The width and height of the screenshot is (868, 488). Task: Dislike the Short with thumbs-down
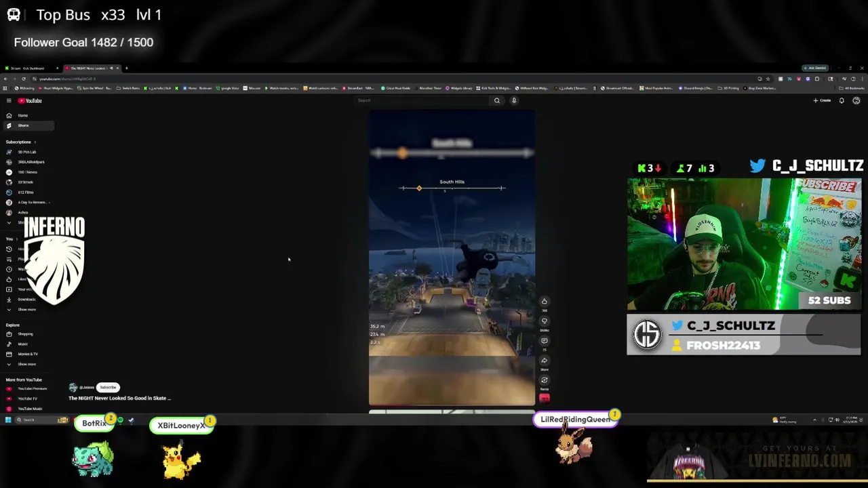544,321
